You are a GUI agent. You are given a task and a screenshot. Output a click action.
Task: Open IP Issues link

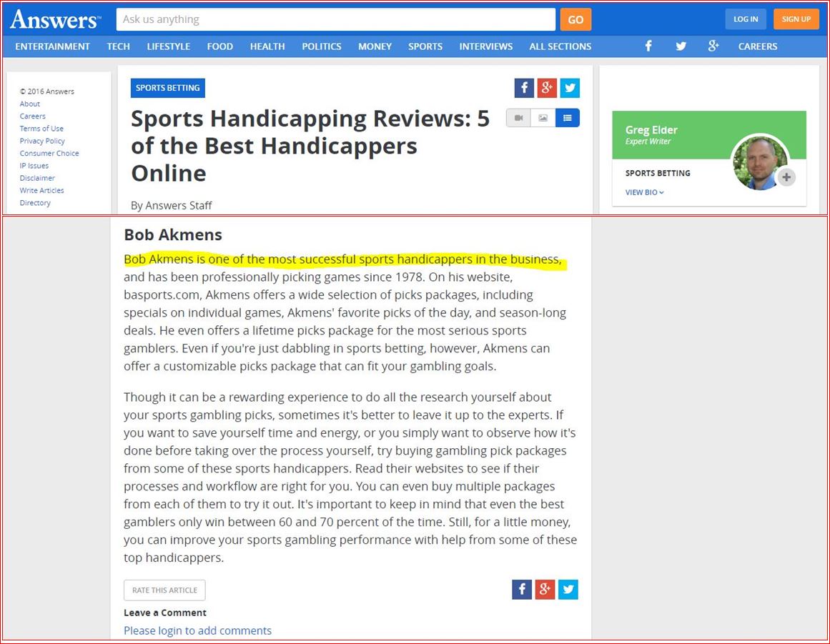(x=34, y=166)
